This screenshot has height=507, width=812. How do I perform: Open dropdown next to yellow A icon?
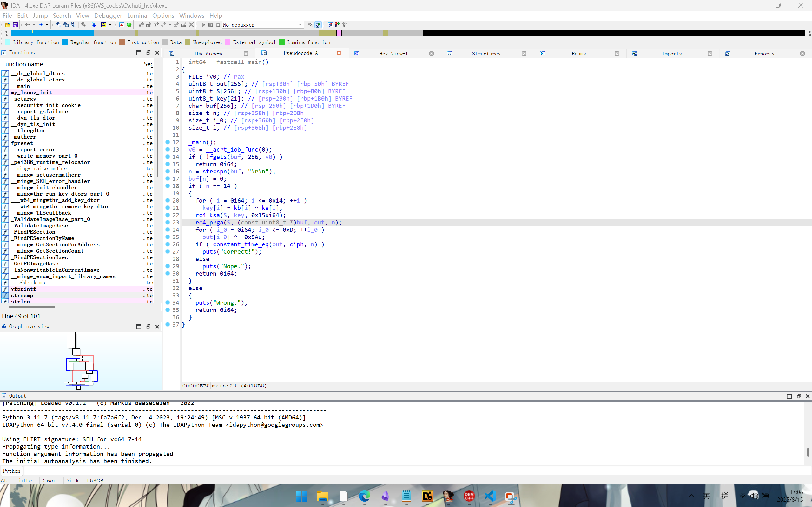click(x=110, y=25)
